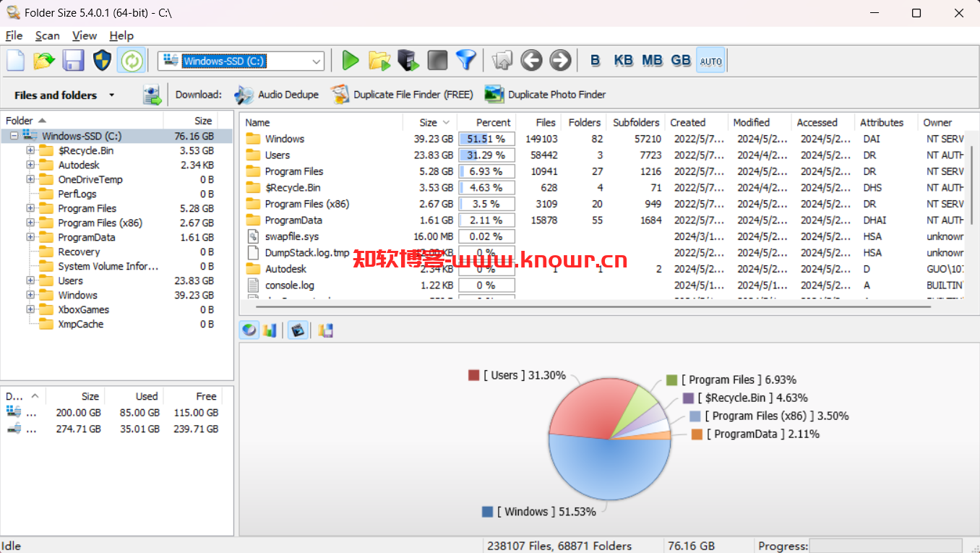
Task: Switch chart to pie chart view
Action: tap(249, 330)
